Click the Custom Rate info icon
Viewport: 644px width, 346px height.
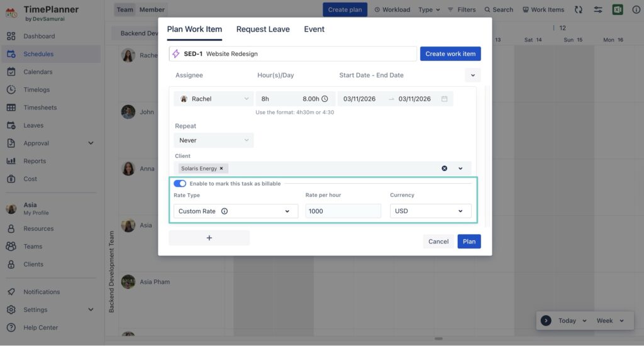coord(225,211)
